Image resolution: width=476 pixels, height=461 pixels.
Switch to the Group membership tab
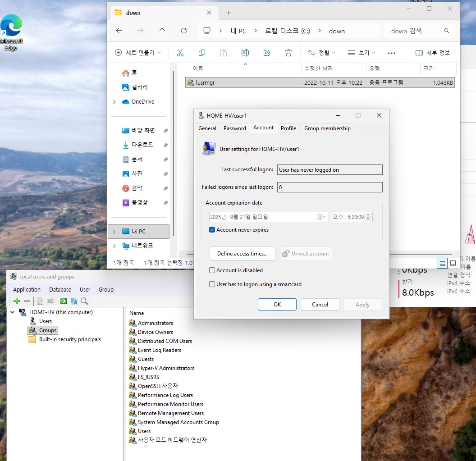pos(327,128)
